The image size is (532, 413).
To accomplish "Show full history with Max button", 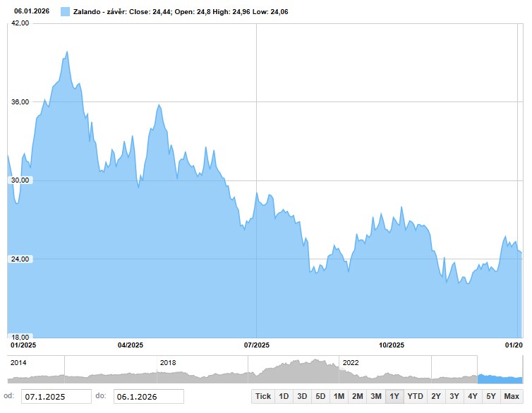I will click(x=512, y=396).
